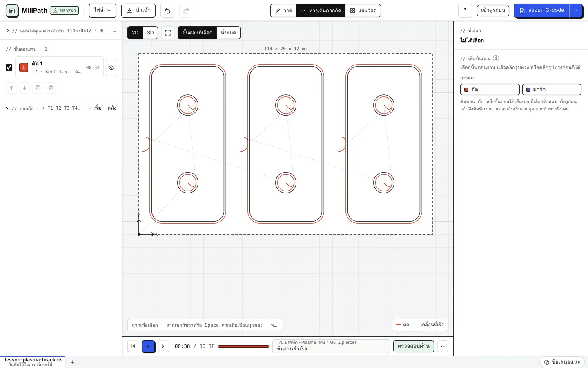This screenshot has height=368, width=588.
Task: Click the เข้าสู่ระบบ login button
Action: pyautogui.click(x=493, y=11)
